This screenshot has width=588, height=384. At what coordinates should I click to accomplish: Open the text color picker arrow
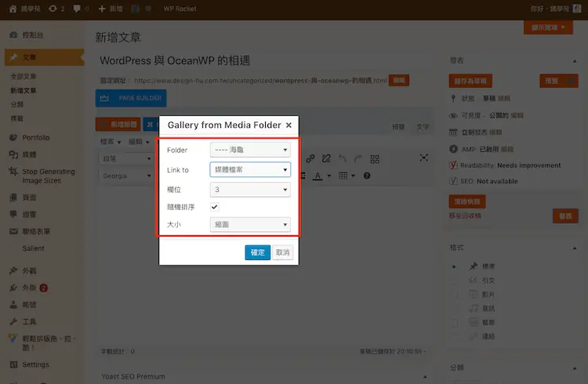coord(328,176)
